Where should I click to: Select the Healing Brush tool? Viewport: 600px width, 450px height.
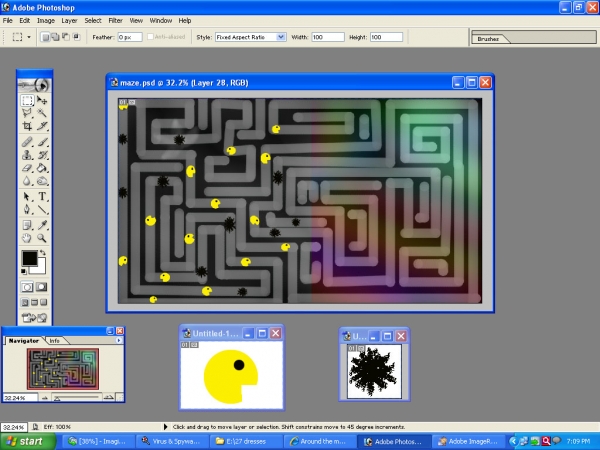pyautogui.click(x=27, y=142)
